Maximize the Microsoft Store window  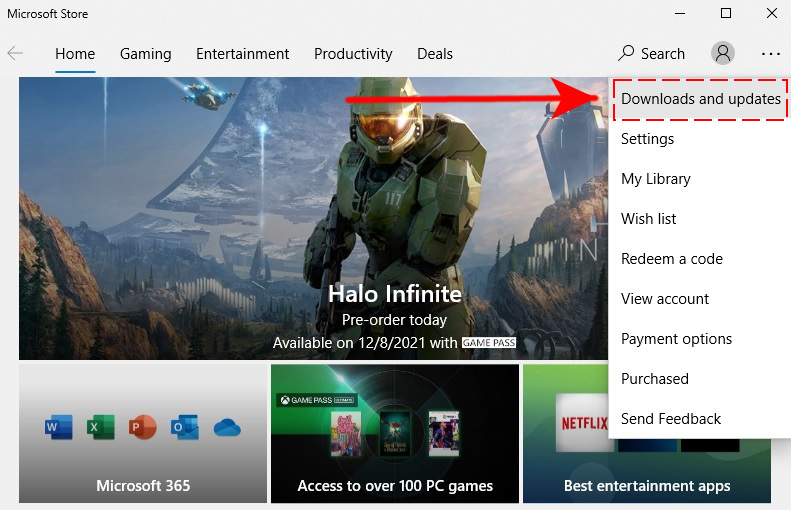coord(725,14)
